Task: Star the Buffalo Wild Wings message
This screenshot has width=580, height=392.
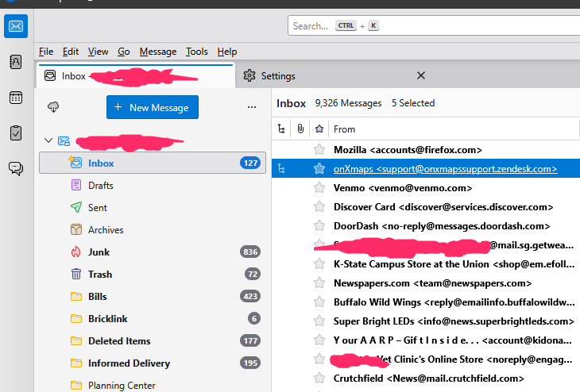Action: coord(319,302)
